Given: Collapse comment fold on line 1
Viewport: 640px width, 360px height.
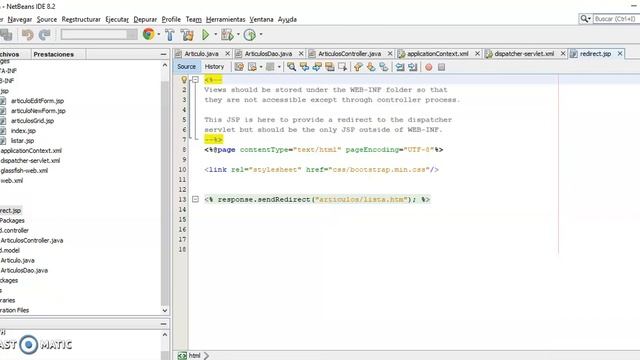Looking at the screenshot, I should (x=196, y=80).
